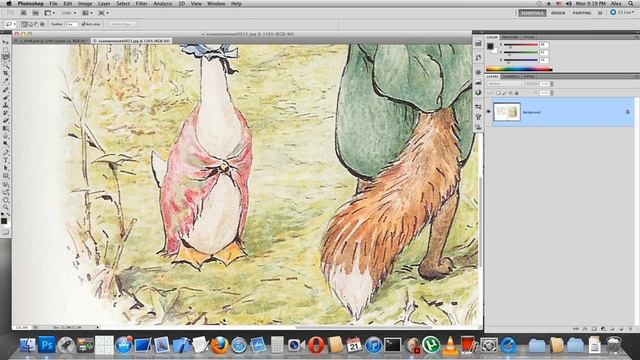Switch to the Painting workspace
The image size is (640, 360).
582,13
